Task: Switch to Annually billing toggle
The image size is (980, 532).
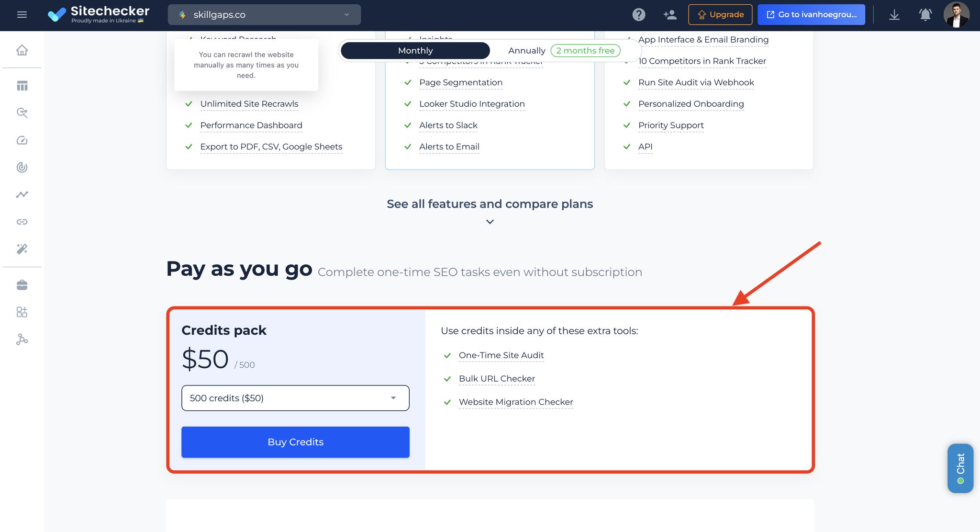Action: point(527,50)
